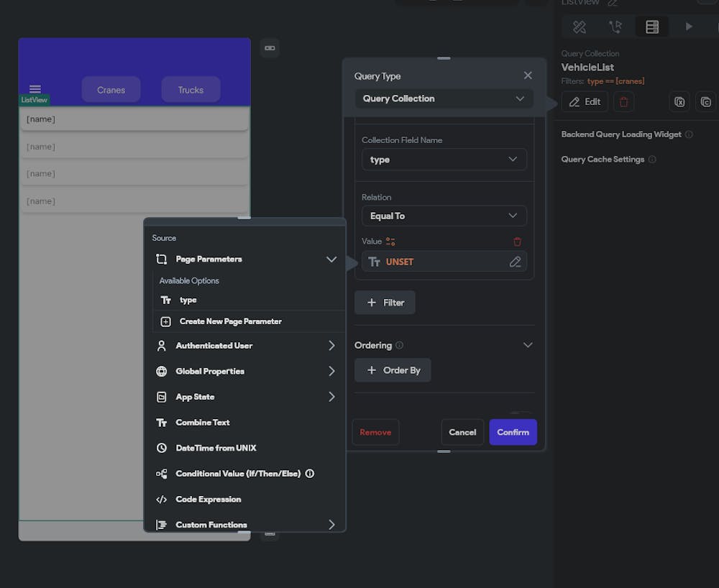Open the Query Type dropdown
This screenshot has width=719, height=588.
(444, 98)
